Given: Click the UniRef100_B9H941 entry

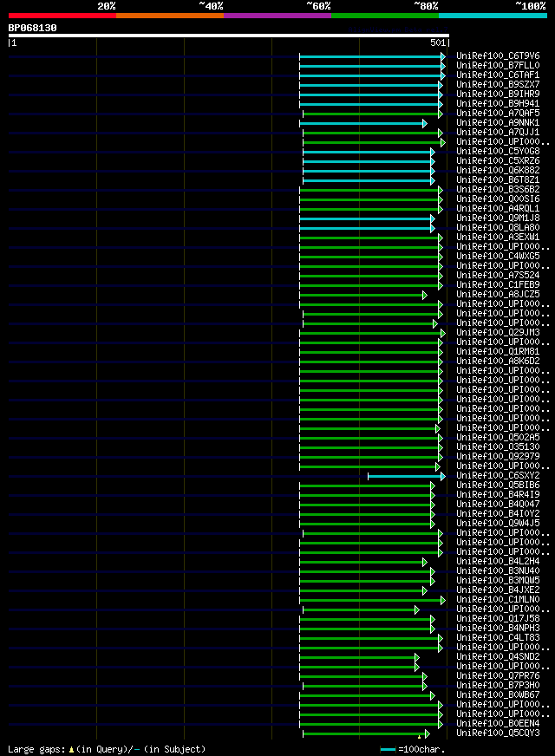Looking at the screenshot, I should coord(498,104).
